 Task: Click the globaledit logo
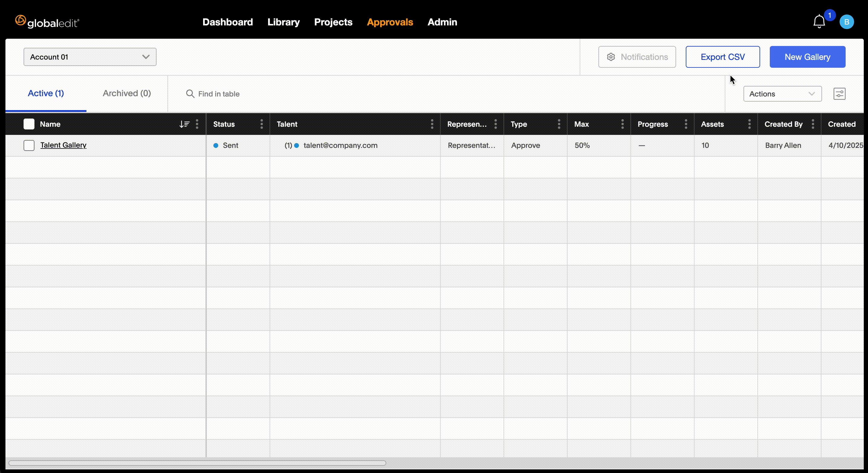47,22
